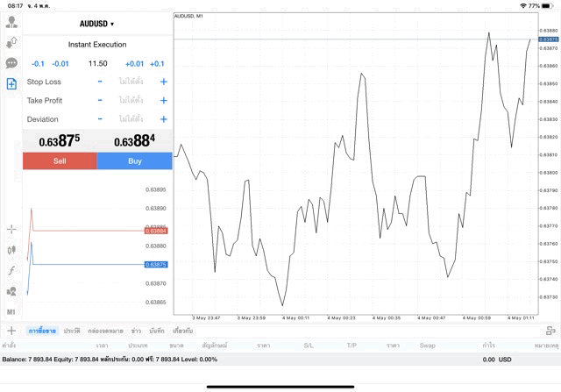Open the chat messages bubble icon
This screenshot has width=561, height=392.
click(x=11, y=63)
